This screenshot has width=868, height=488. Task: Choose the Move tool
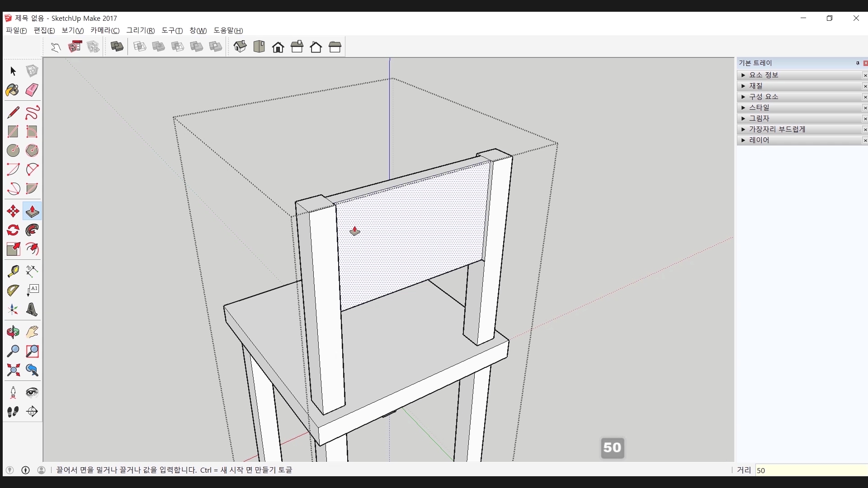pyautogui.click(x=13, y=211)
